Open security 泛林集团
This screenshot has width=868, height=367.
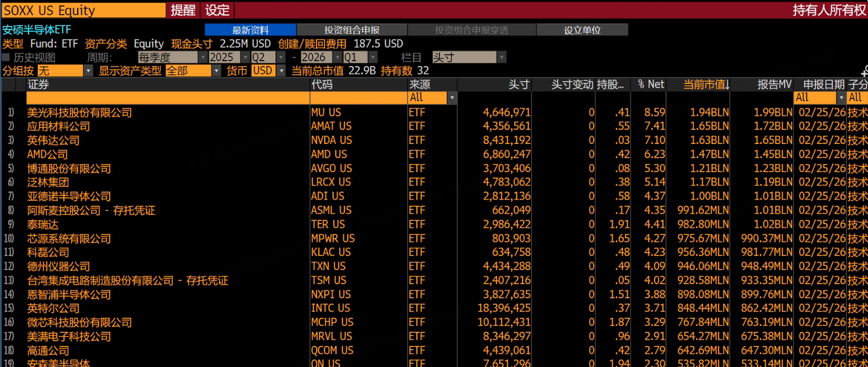point(48,182)
